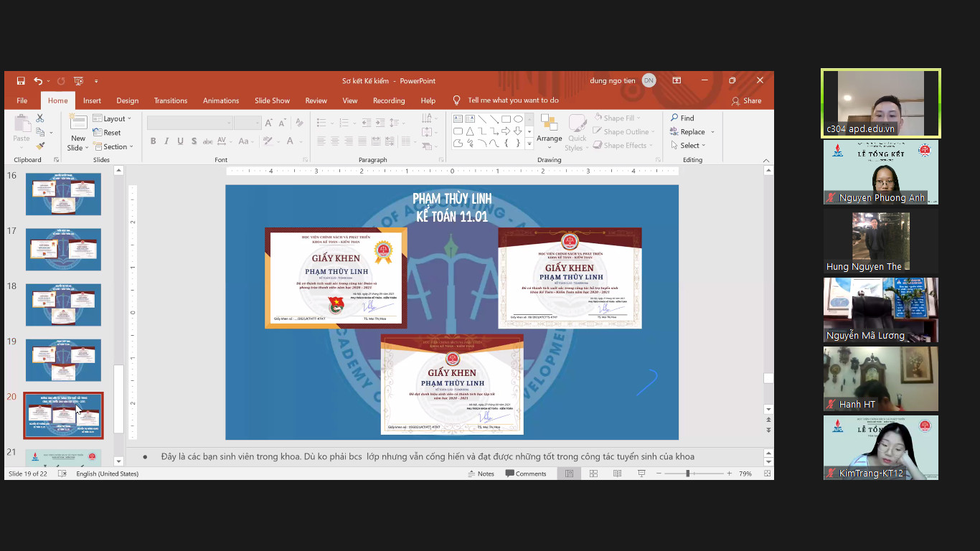Select slide 18 thumbnail
Image resolution: width=980 pixels, height=551 pixels.
(x=63, y=305)
